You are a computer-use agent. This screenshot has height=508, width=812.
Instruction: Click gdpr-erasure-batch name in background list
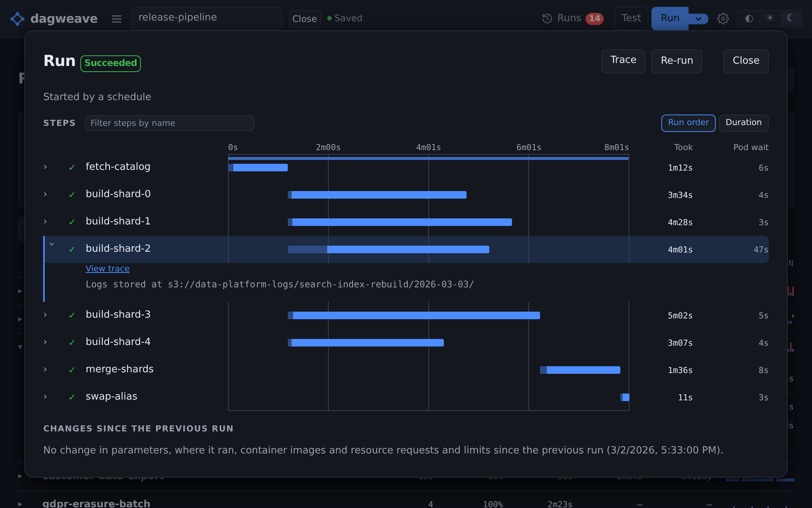click(96, 503)
